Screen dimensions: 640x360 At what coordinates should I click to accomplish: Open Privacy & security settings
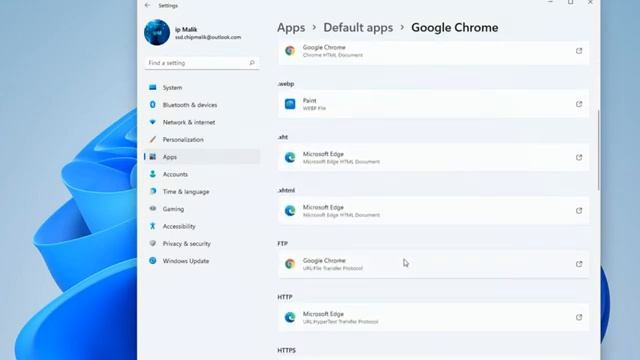pyautogui.click(x=202, y=244)
